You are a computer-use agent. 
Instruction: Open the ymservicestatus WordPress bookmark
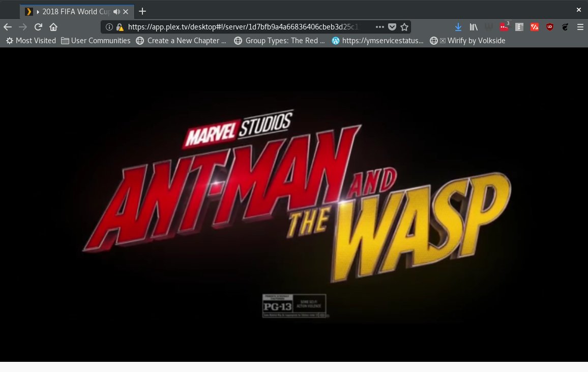pyautogui.click(x=377, y=41)
